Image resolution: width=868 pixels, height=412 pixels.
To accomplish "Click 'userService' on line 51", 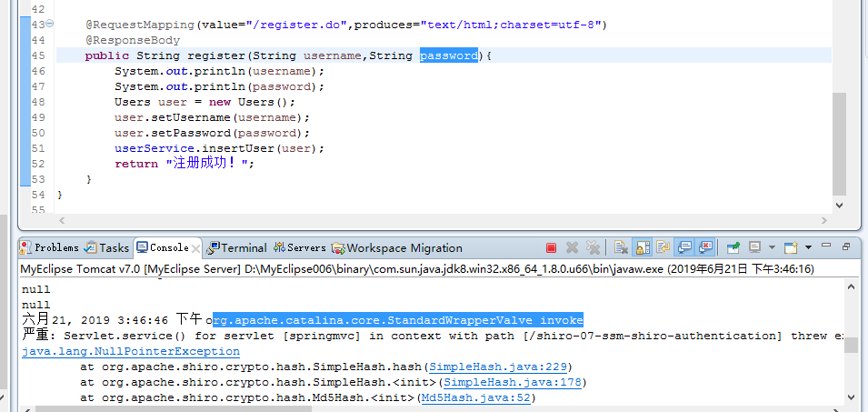I will point(155,148).
